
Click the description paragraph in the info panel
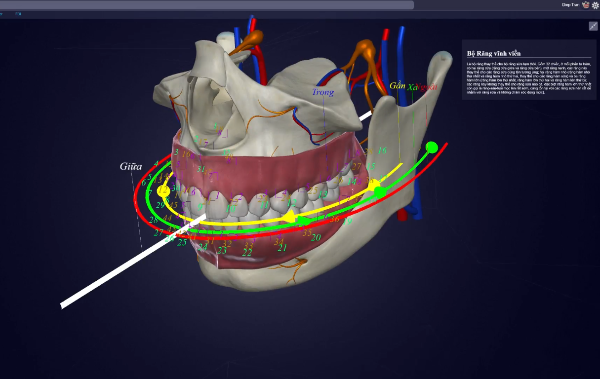(529, 78)
